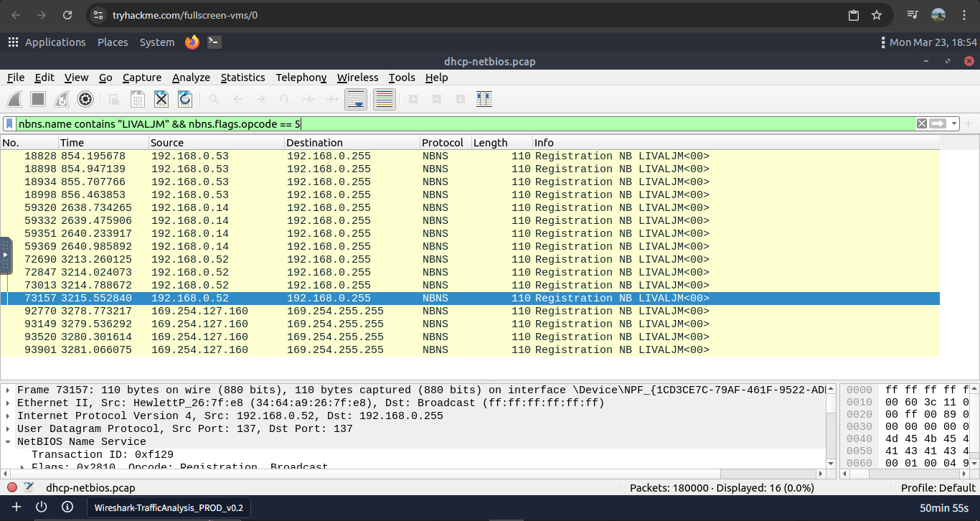Screen dimensions: 980x521
Task: Open the display filter bookmark menu
Action: pos(10,124)
